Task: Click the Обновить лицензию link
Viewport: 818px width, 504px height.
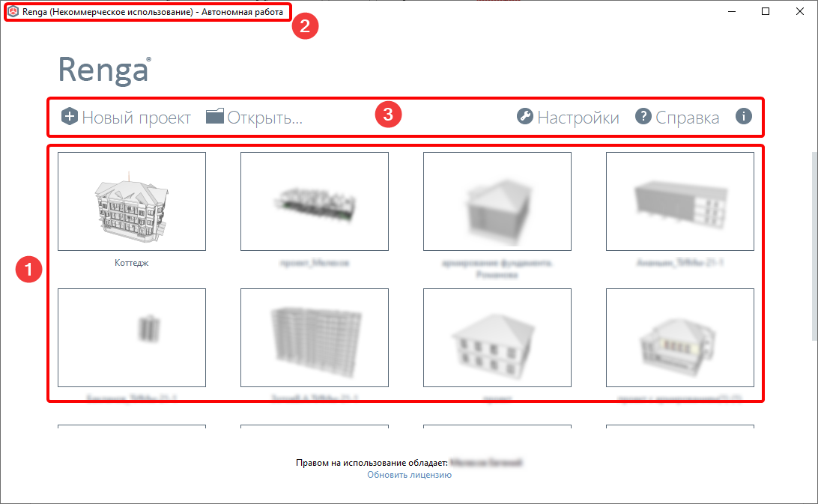Action: pos(409,475)
